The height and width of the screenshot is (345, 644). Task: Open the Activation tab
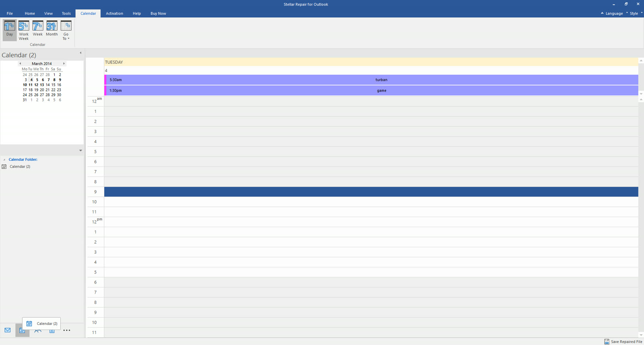[x=114, y=13]
